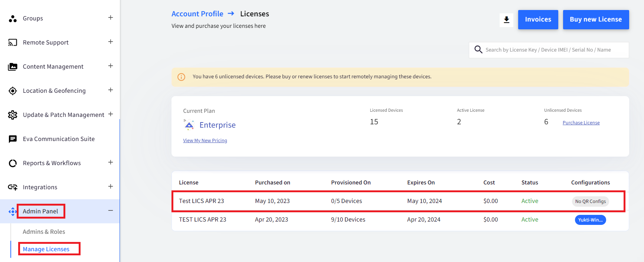Click the Remote Support cast icon

coord(13,43)
